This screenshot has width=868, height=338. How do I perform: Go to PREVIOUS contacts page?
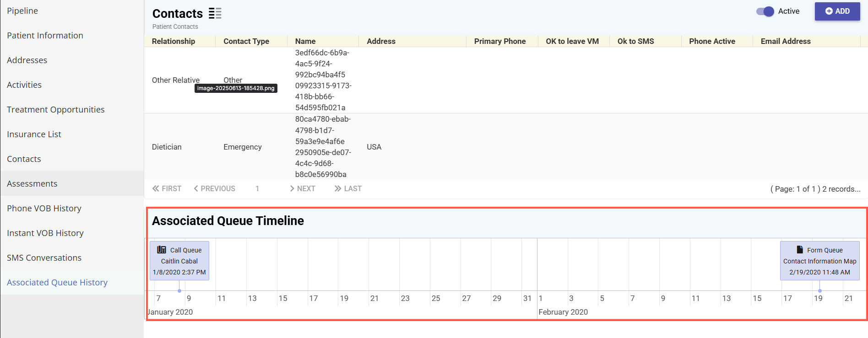(214, 188)
